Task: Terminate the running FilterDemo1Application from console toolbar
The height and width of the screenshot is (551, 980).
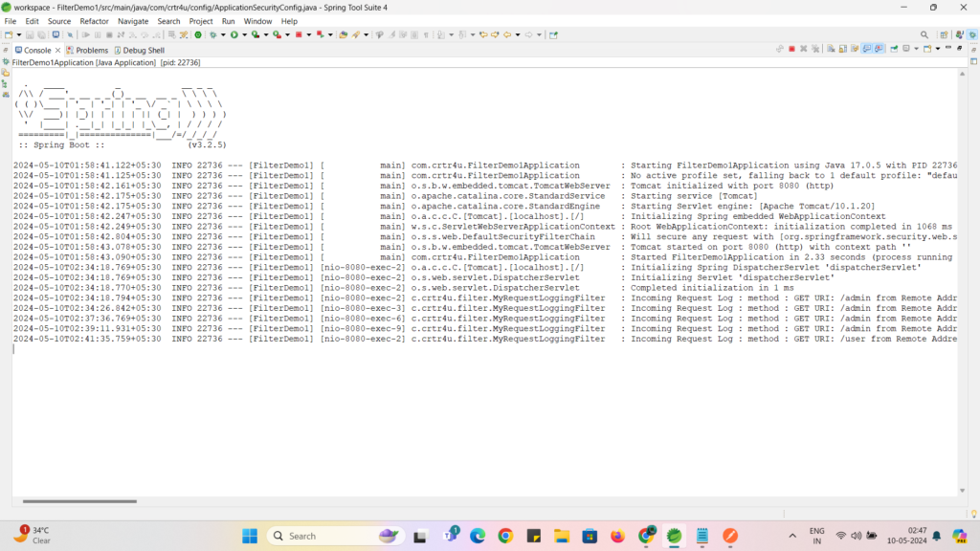Action: [x=791, y=49]
